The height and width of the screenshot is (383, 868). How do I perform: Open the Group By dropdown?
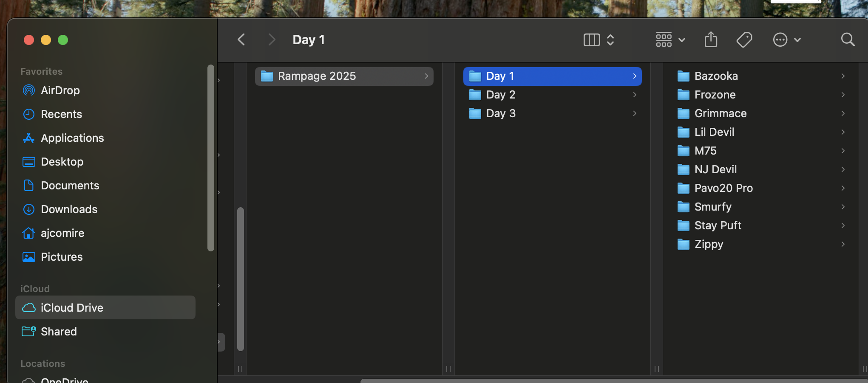670,40
